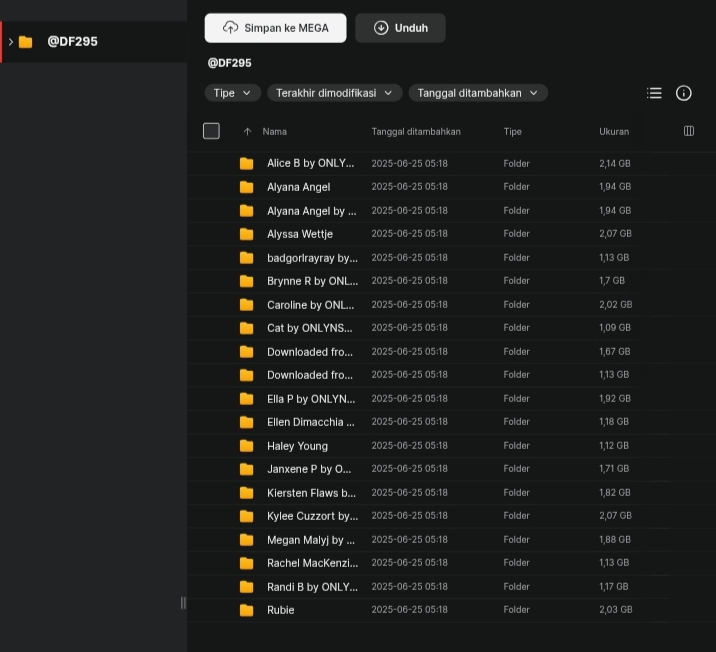Select folder name Rachel MacKenzi...
This screenshot has height=652, width=716.
312,563
